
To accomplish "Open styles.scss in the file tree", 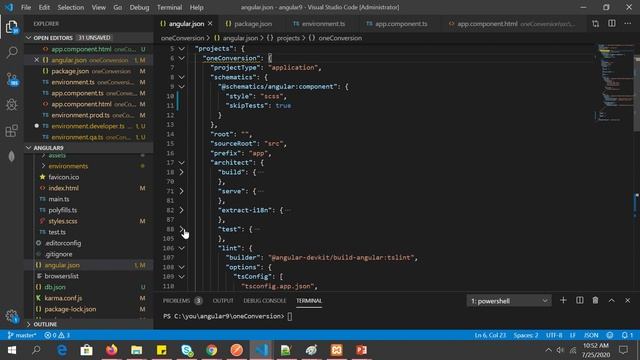I will [x=62, y=221].
